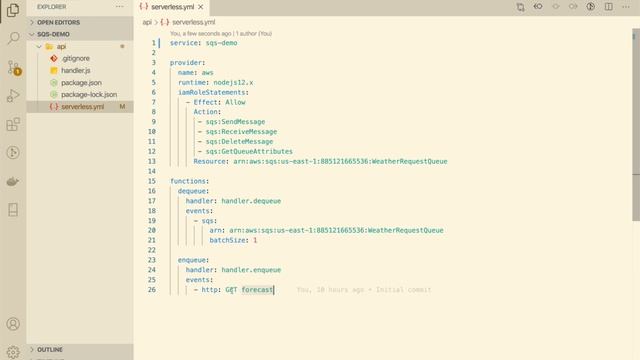Viewport: 640px width, 360px height.
Task: Split the editor to the right
Action: click(x=609, y=7)
